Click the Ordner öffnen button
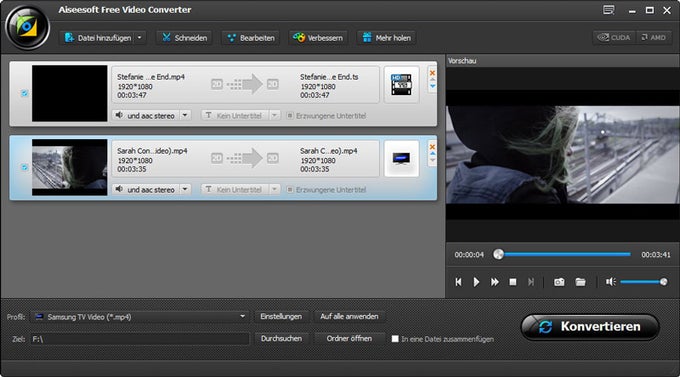The width and height of the screenshot is (680, 377). pyautogui.click(x=349, y=338)
